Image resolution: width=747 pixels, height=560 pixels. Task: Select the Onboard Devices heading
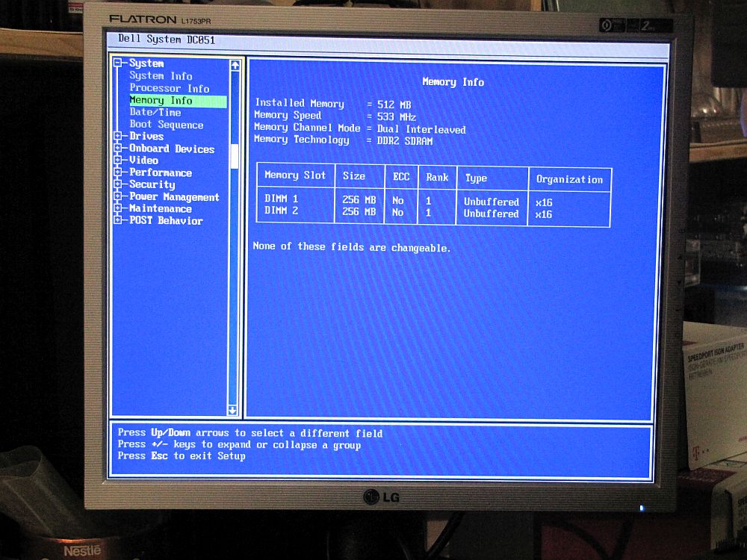pyautogui.click(x=172, y=149)
